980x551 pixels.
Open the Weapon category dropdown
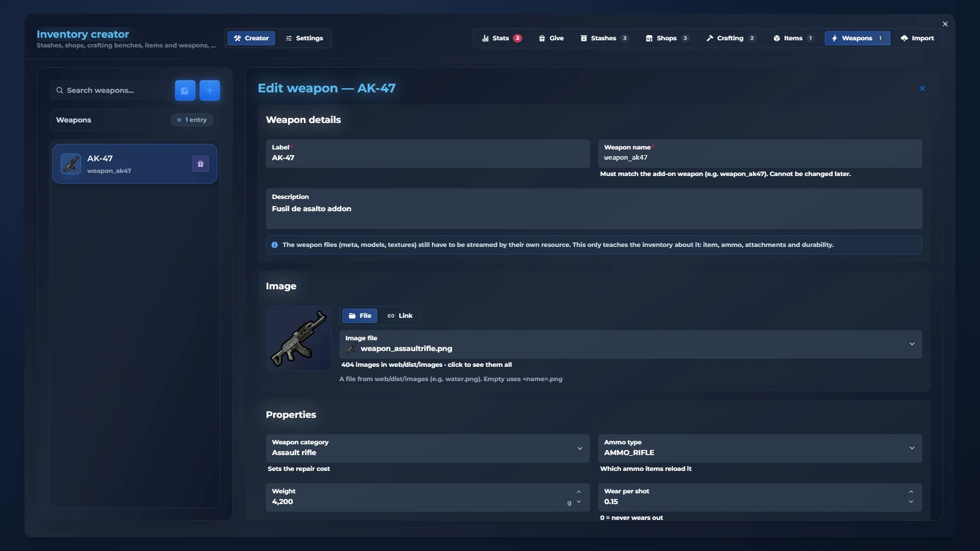tap(428, 448)
